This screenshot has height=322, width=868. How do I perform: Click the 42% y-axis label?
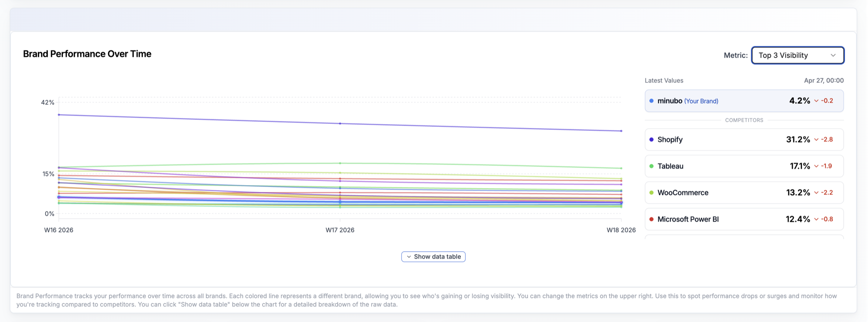click(x=48, y=103)
